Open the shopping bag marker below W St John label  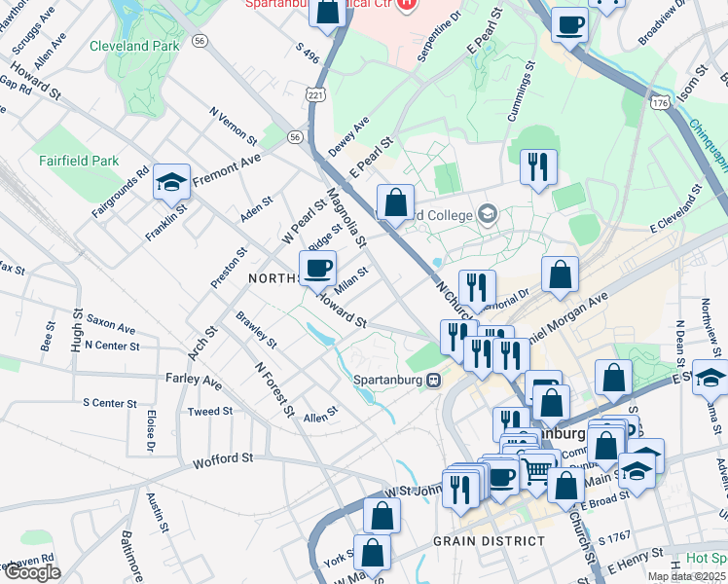382,517
